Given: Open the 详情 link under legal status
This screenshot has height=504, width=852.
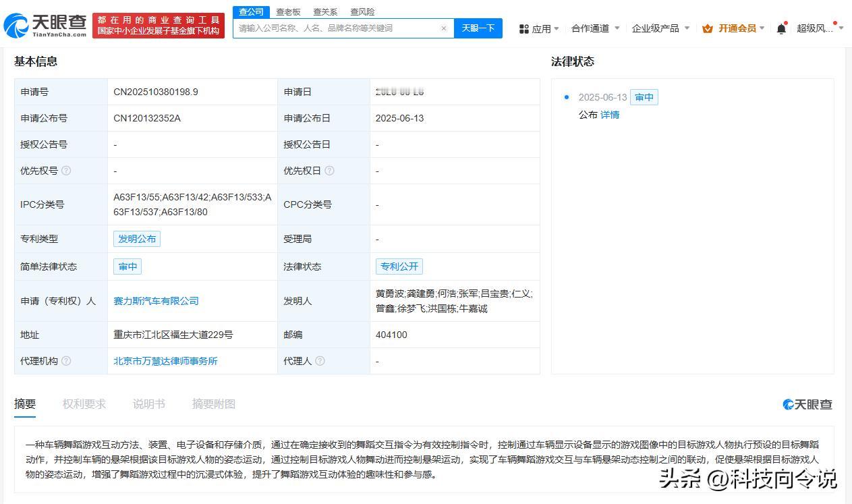Looking at the screenshot, I should tap(610, 115).
